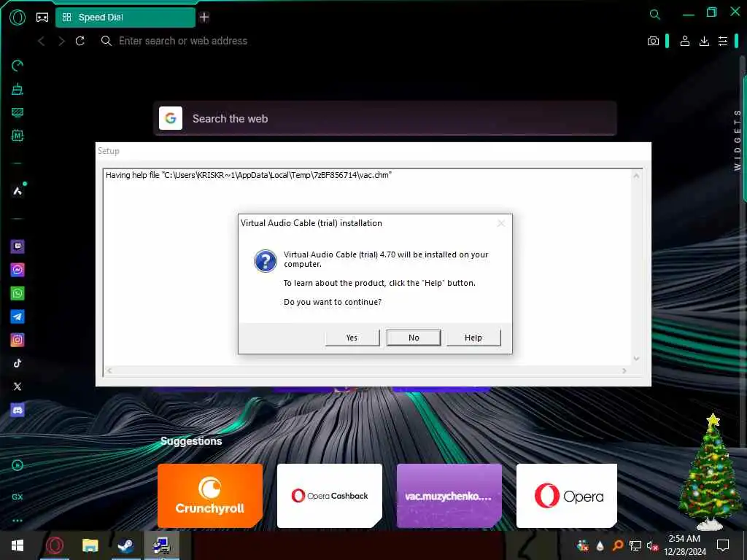This screenshot has width=747, height=560.
Task: Open TikTok in the sidebar
Action: 18,363
